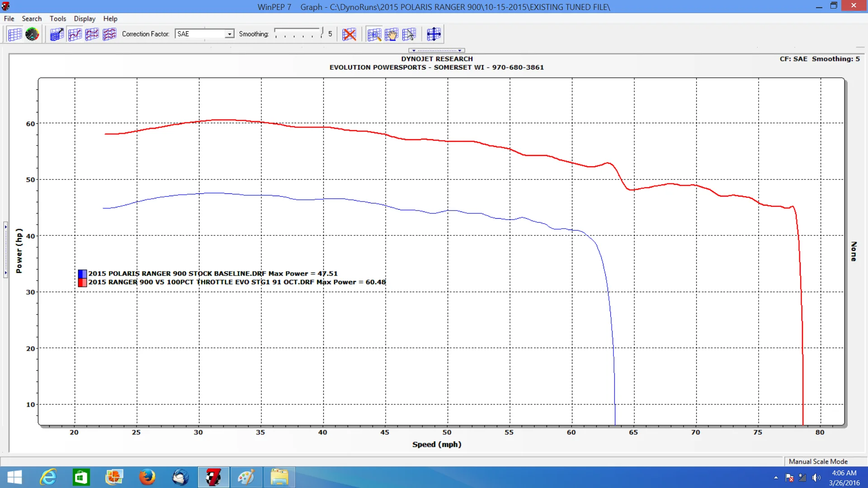This screenshot has width=868, height=488.
Task: Toggle the single-curve graph view button
Action: (75, 34)
